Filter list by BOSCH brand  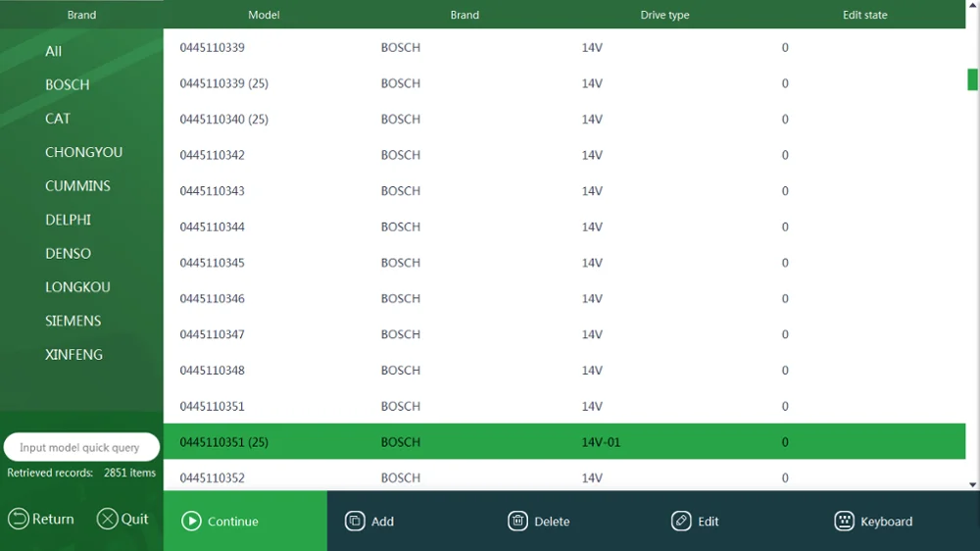pos(67,85)
